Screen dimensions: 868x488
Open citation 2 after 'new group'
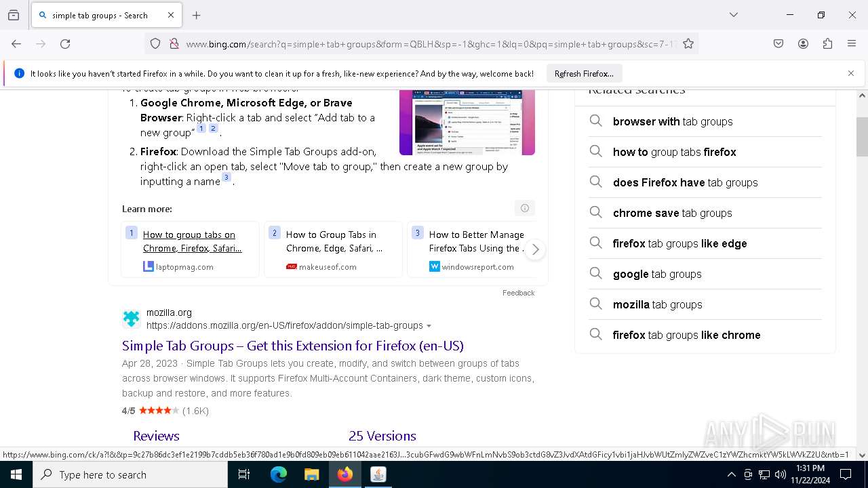(213, 128)
